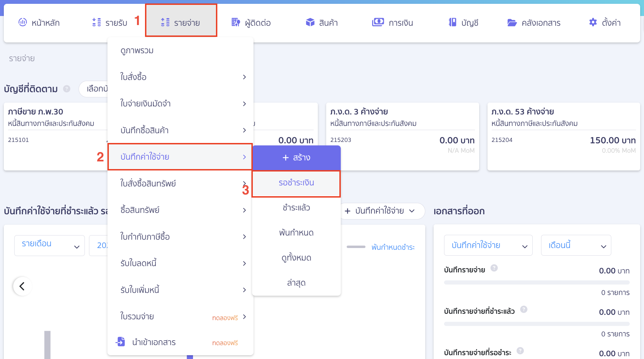Select ชำระแล้ว submenu option

(296, 208)
